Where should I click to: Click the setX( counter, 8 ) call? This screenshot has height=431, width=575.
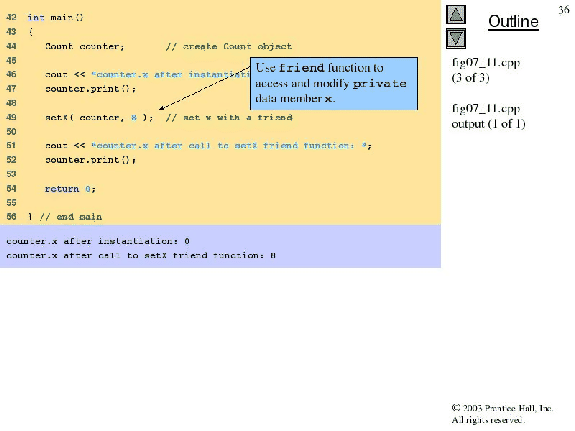click(x=99, y=118)
